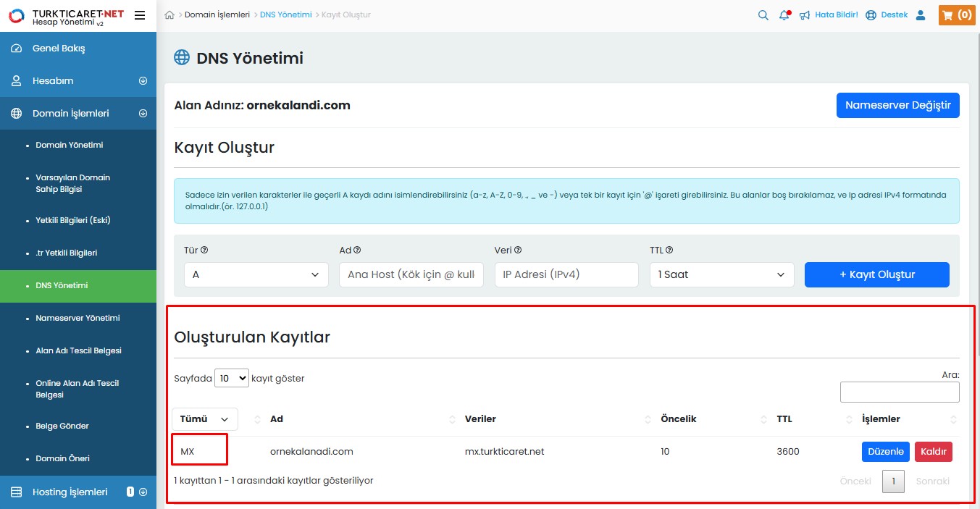Image resolution: width=980 pixels, height=509 pixels.
Task: Click the hamburger menu icon
Action: coord(140,15)
